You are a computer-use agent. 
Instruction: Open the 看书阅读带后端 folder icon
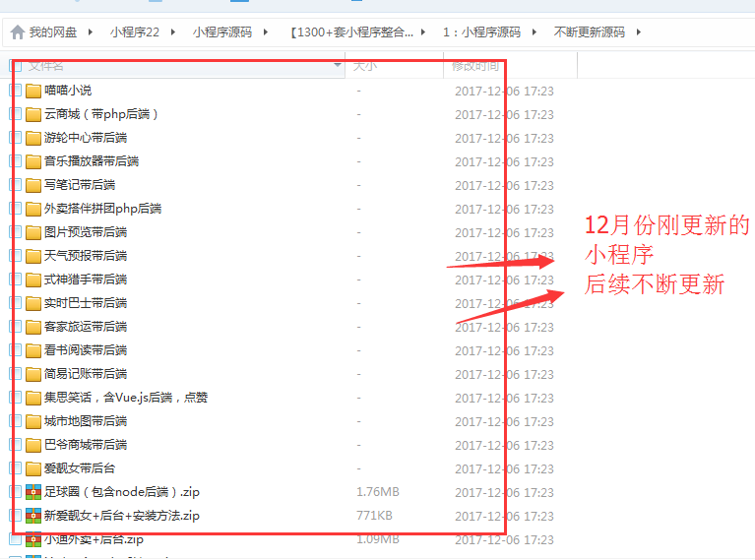point(33,350)
